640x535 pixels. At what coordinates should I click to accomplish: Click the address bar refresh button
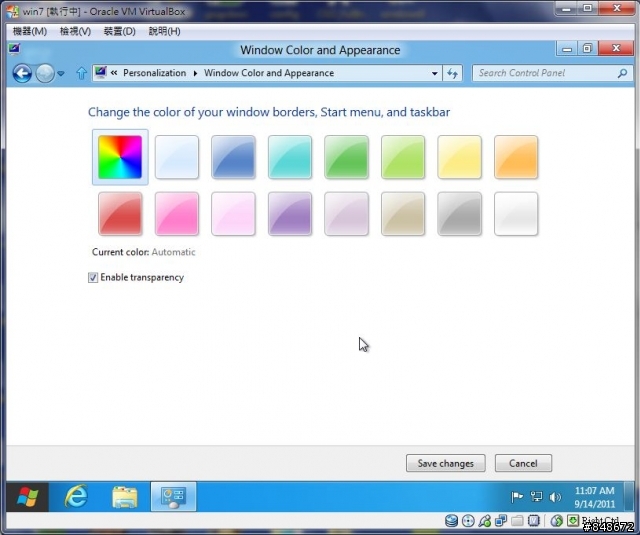[452, 73]
